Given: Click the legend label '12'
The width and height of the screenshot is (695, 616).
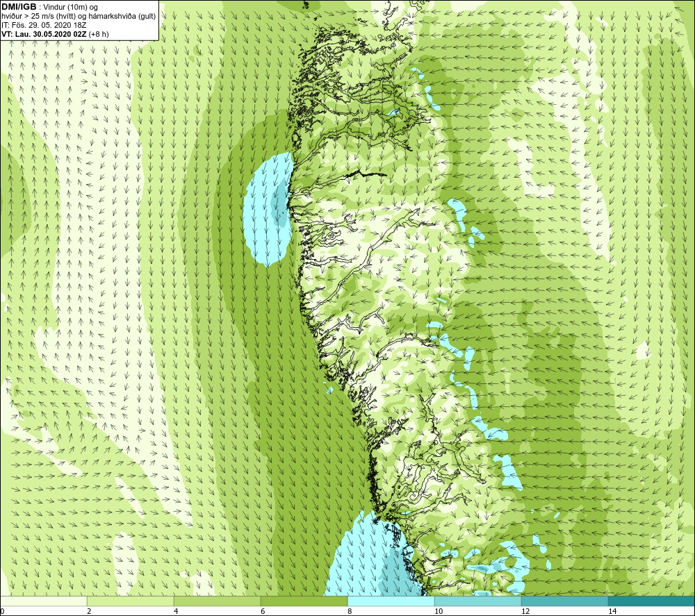Looking at the screenshot, I should click(x=525, y=612).
